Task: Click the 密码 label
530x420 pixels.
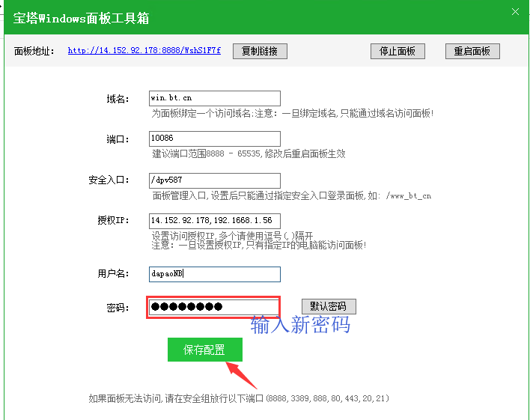Action: [118, 308]
